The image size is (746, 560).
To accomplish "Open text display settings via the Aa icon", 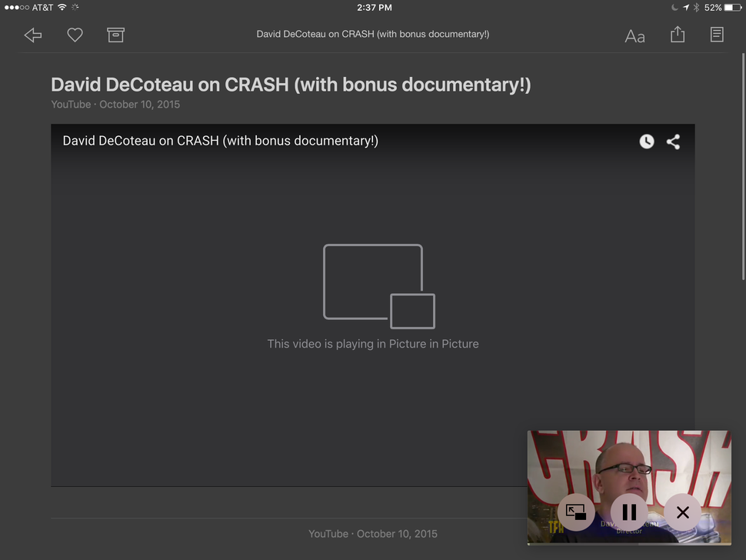I will pos(634,35).
